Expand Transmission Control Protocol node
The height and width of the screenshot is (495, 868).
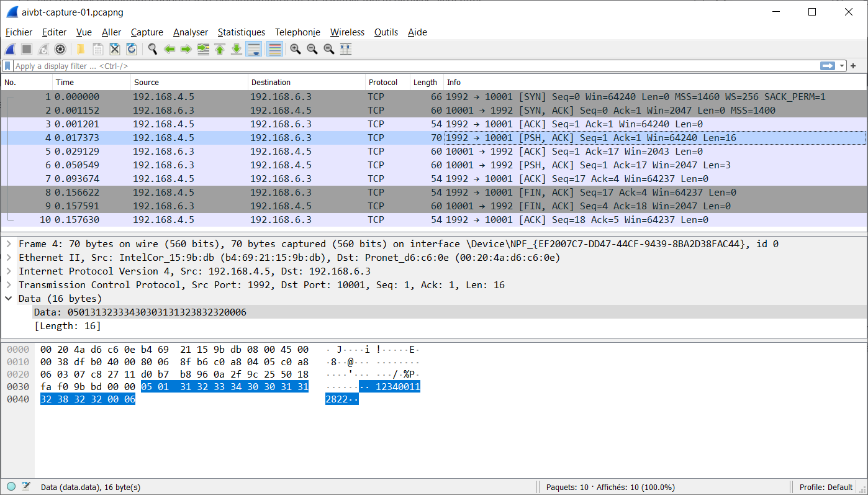[x=9, y=285]
